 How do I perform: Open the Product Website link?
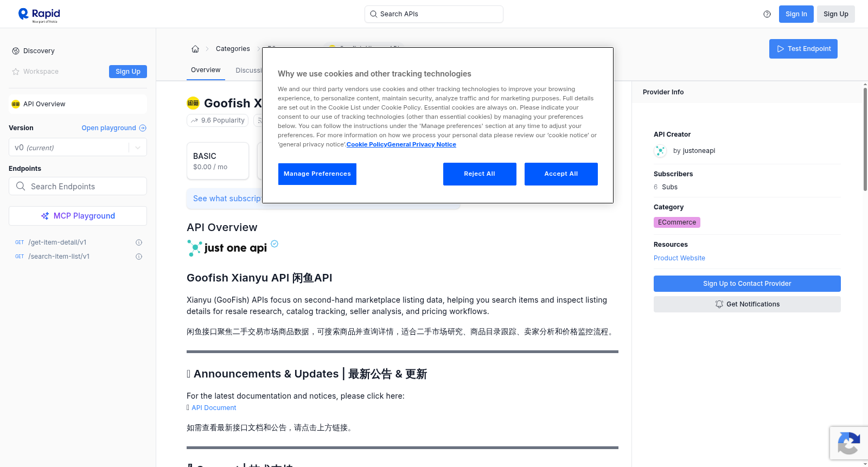(679, 258)
